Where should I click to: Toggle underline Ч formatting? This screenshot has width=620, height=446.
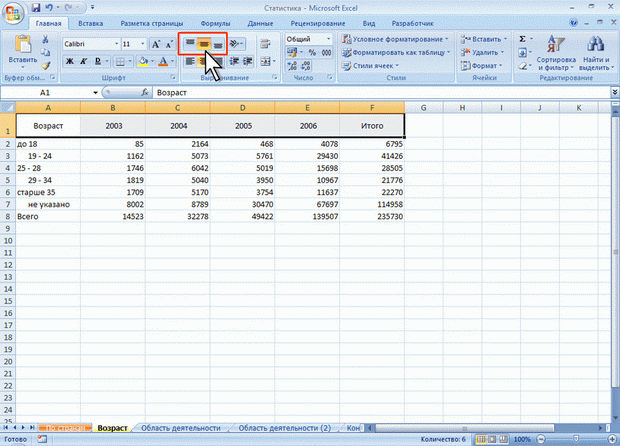tap(97, 61)
